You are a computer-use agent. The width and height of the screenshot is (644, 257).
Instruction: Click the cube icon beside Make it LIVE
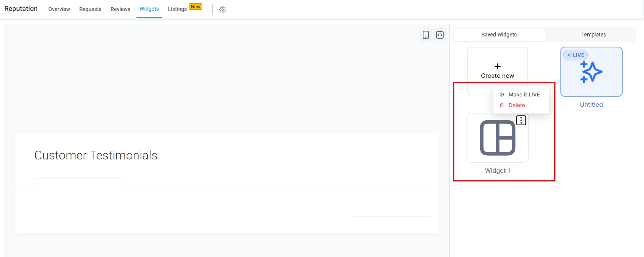[x=502, y=95]
